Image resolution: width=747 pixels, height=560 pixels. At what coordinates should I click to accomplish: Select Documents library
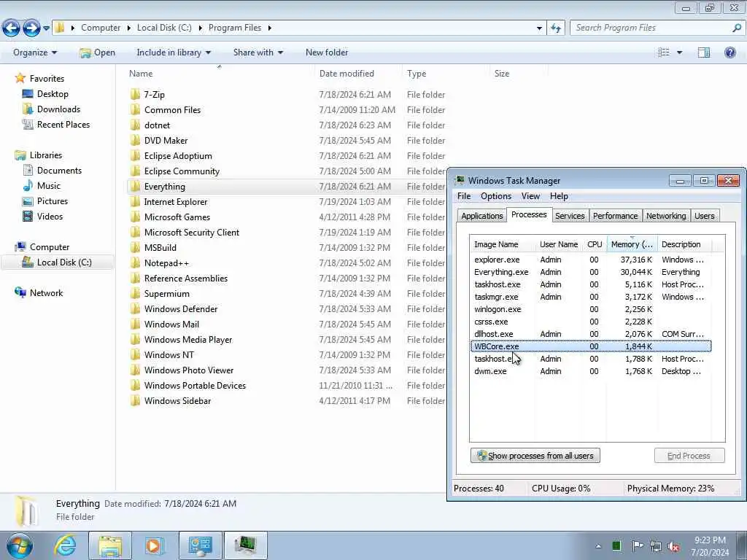pyautogui.click(x=59, y=171)
